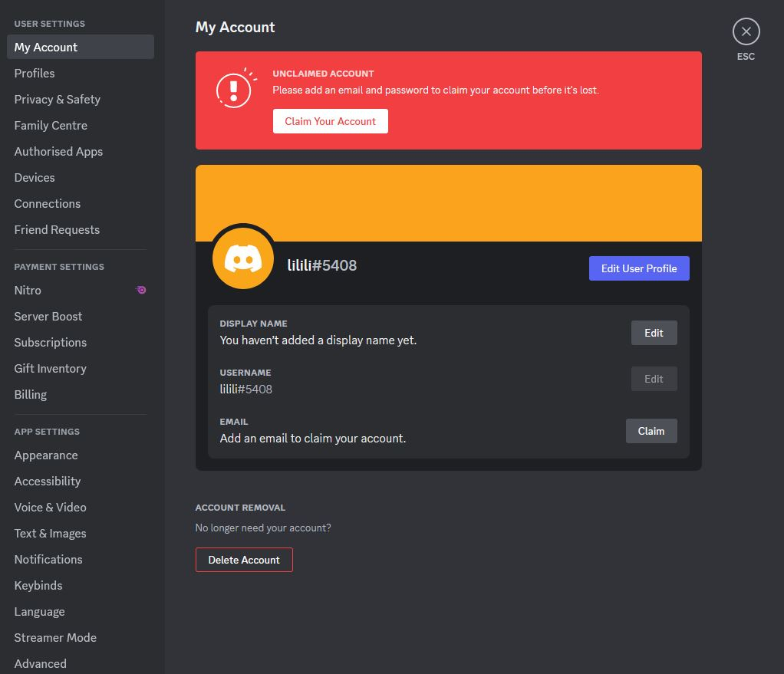Click the Delete Account button
784x674 pixels.
point(244,560)
